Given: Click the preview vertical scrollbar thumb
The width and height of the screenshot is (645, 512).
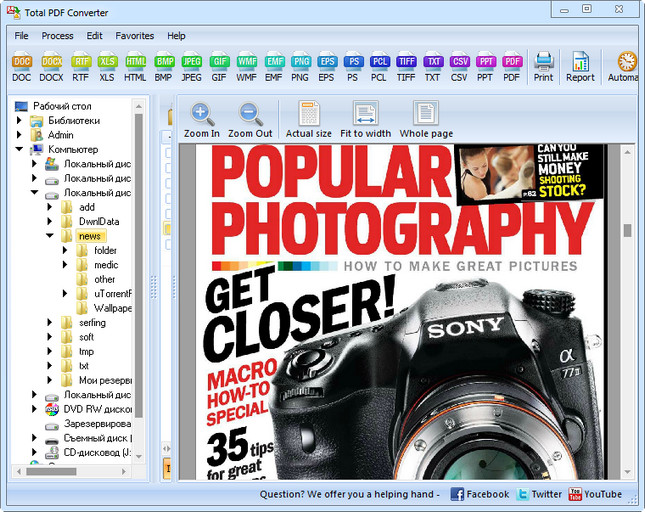Looking at the screenshot, I should 627,230.
